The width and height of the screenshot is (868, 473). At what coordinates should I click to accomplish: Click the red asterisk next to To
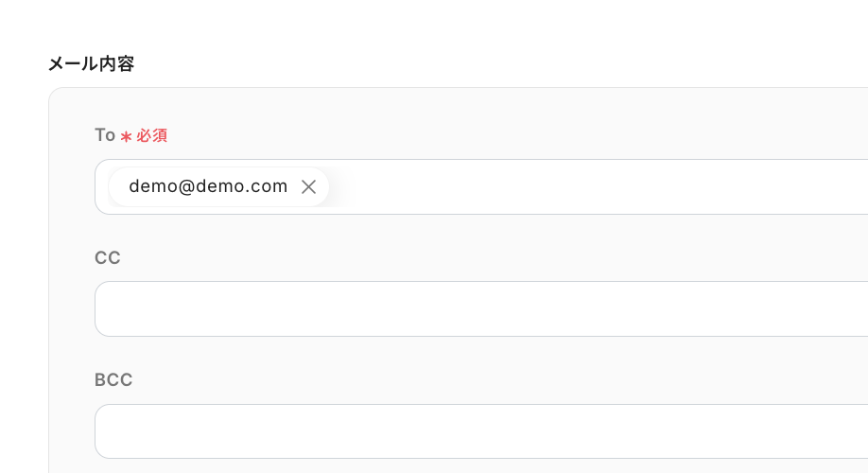tap(126, 136)
